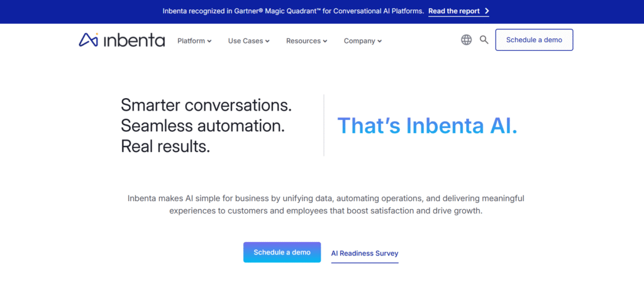
Task: Open the language globe icon
Action: pos(466,40)
